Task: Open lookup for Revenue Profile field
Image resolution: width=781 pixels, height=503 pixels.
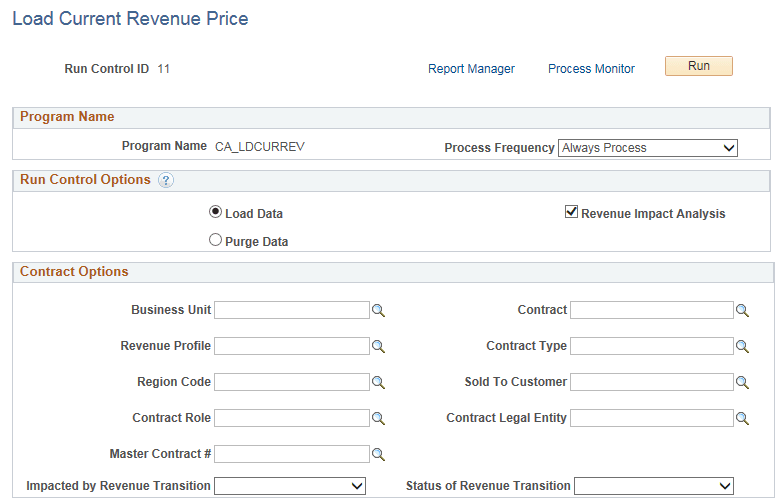Action: (379, 346)
